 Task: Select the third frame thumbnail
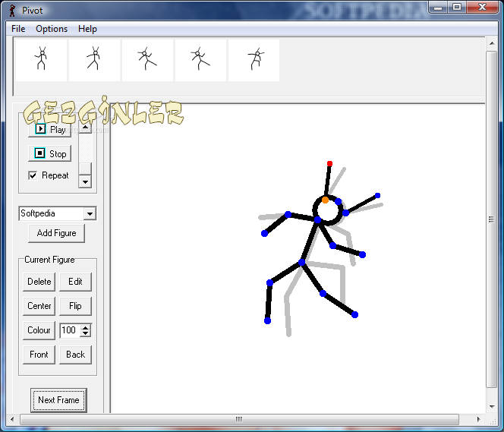point(147,60)
